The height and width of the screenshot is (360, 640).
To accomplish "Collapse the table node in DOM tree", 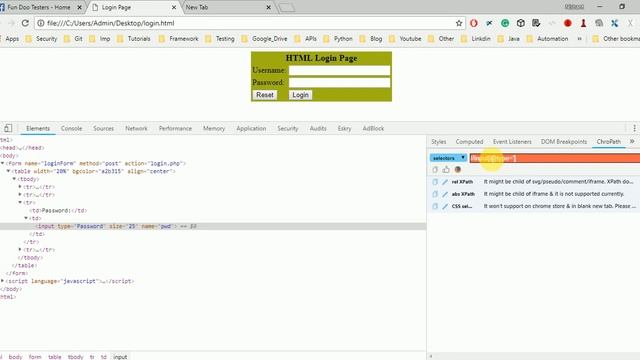I will (x=8, y=171).
